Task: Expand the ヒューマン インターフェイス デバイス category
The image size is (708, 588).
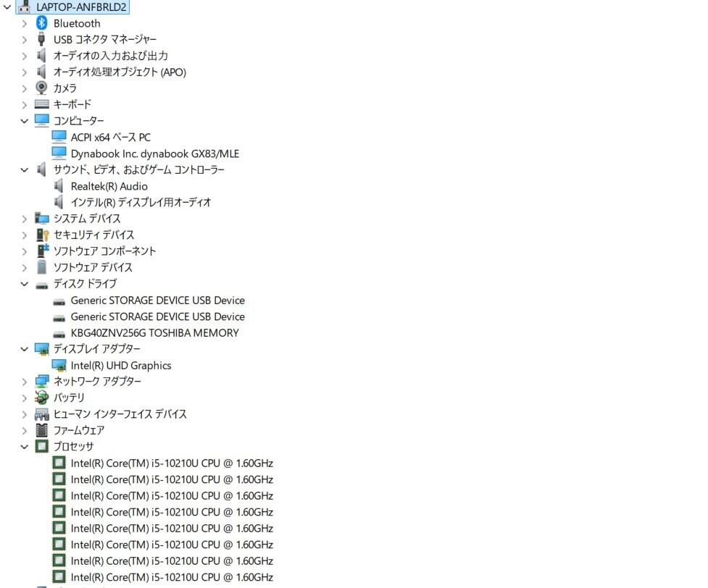Action: (x=25, y=414)
